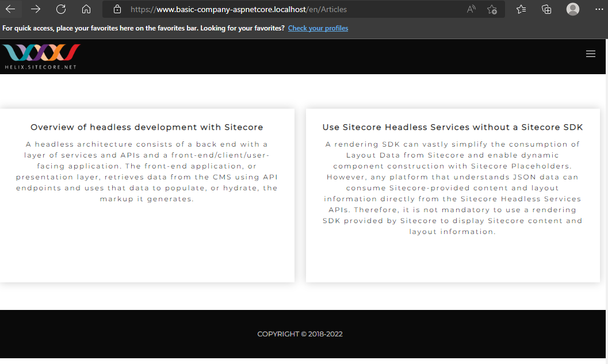Viewport: 608px width, 364px height.
Task: Open the Collections panel
Action: pos(546,9)
